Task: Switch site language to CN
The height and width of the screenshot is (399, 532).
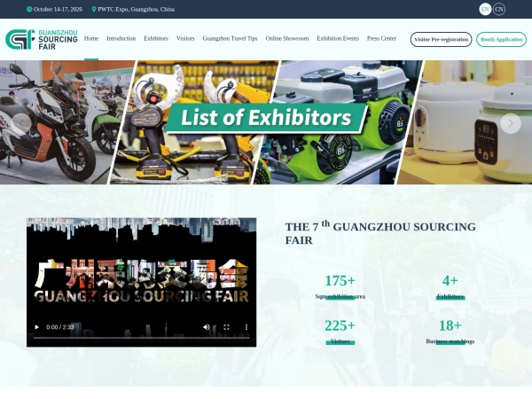Action: [499, 9]
